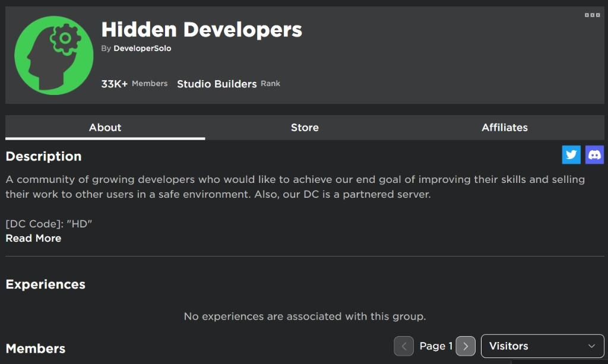The width and height of the screenshot is (608, 364).
Task: Click the Experiences section heading
Action: tap(46, 284)
